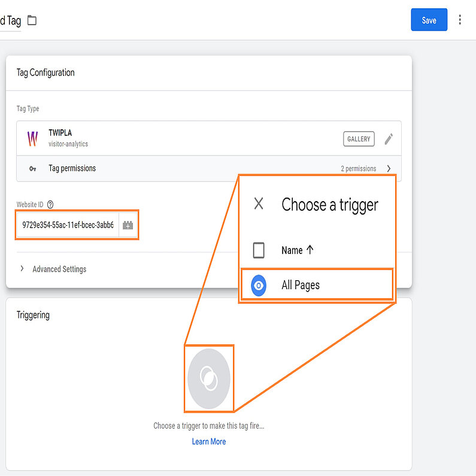
Task: Sort triggers using the Name arrow
Action: pos(310,250)
